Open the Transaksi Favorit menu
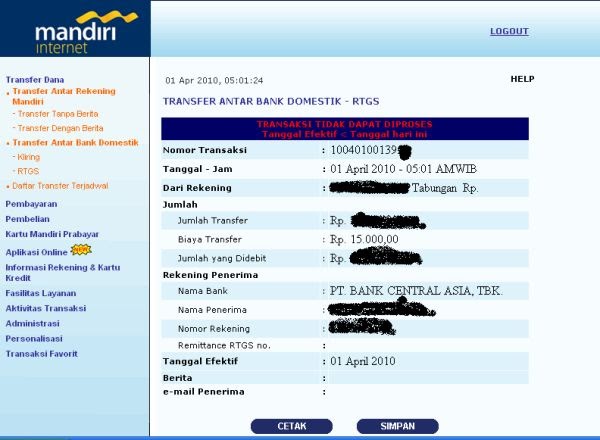Viewport: 600px width, 440px height. pos(41,354)
